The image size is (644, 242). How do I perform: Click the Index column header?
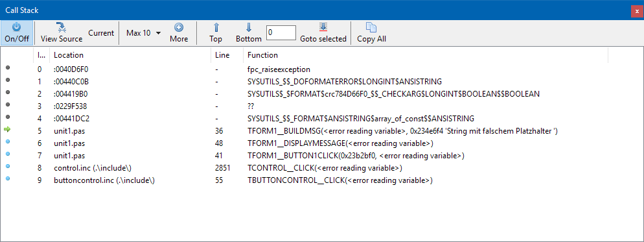[41, 55]
